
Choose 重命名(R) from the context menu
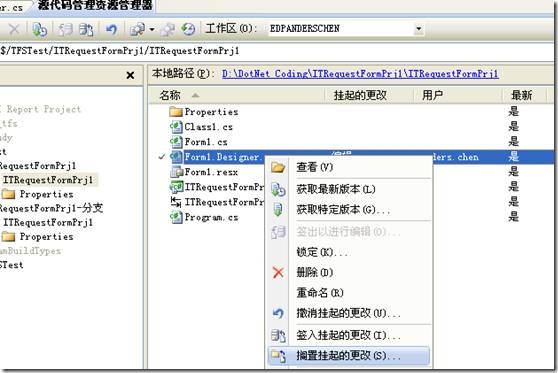[349, 293]
